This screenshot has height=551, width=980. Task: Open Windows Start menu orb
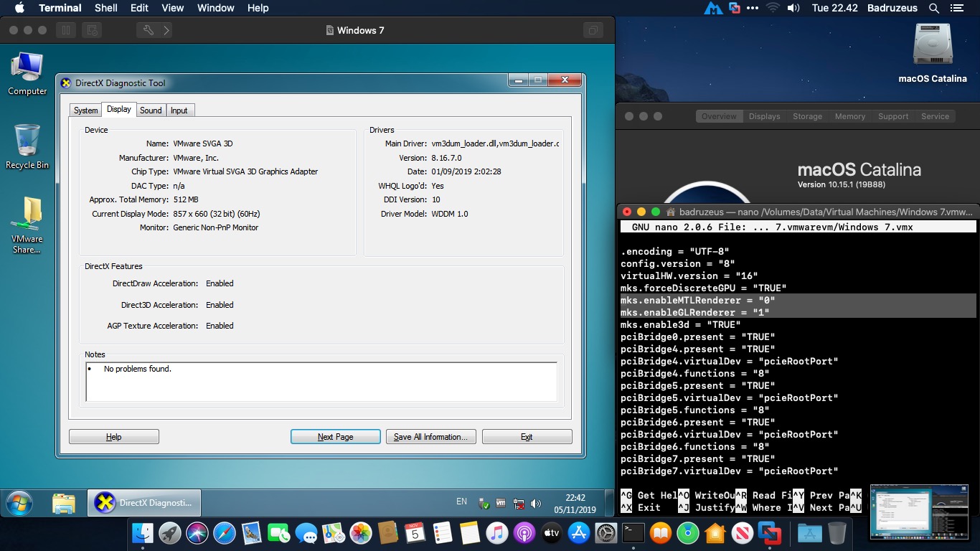(19, 503)
